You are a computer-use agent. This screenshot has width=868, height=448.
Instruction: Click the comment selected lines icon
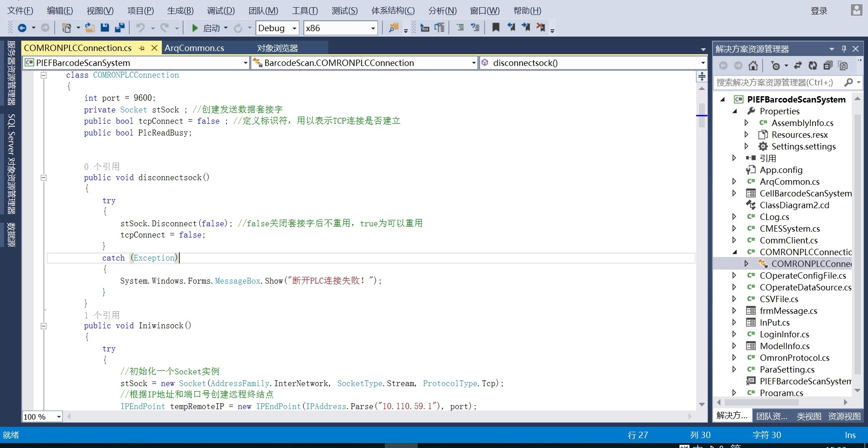coord(460,28)
